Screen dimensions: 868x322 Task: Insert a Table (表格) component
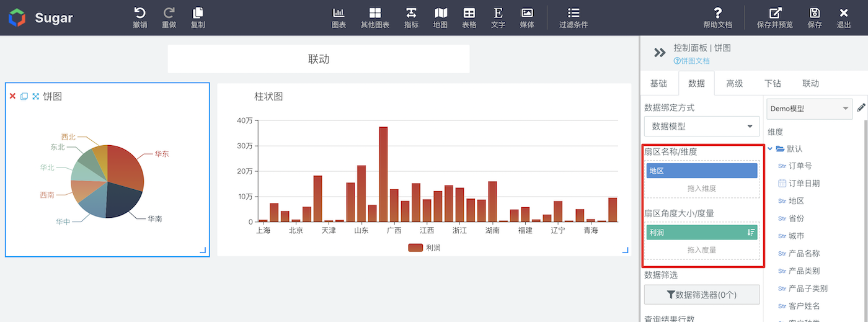(x=469, y=17)
